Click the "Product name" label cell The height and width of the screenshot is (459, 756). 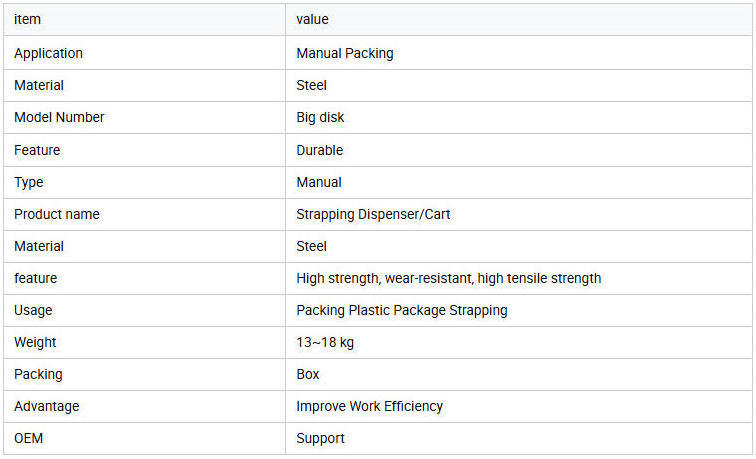click(57, 214)
